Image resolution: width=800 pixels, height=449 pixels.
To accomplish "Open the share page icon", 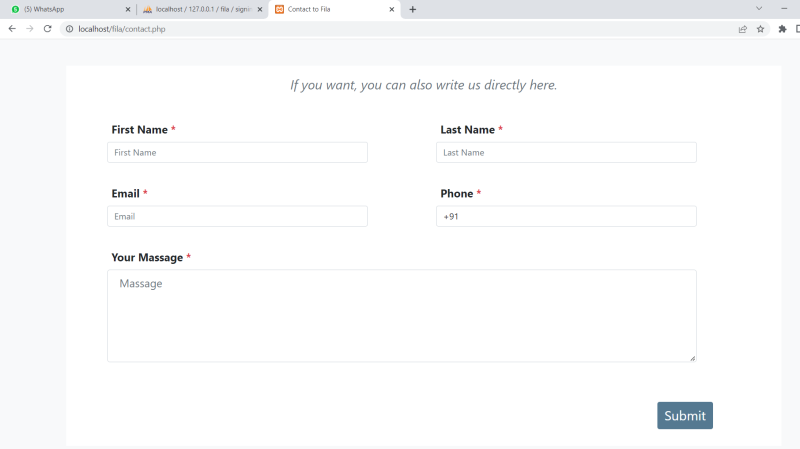I will [x=742, y=29].
